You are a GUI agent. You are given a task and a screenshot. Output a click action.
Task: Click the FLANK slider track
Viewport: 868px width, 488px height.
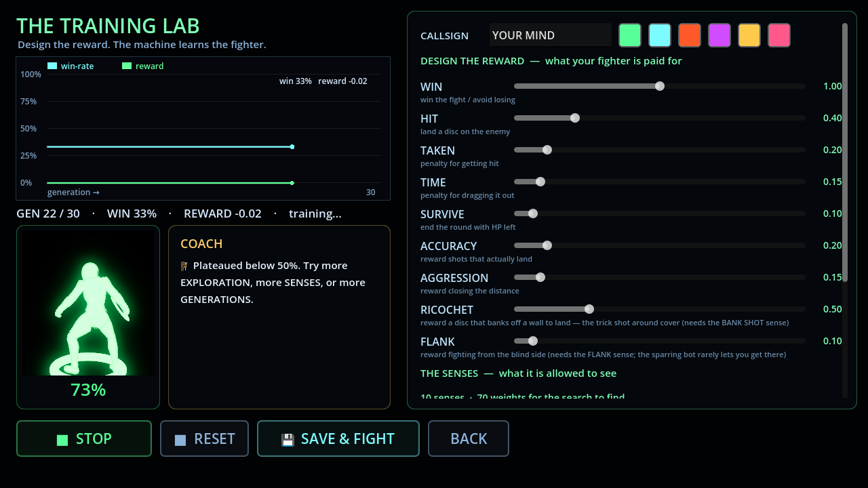(660, 341)
